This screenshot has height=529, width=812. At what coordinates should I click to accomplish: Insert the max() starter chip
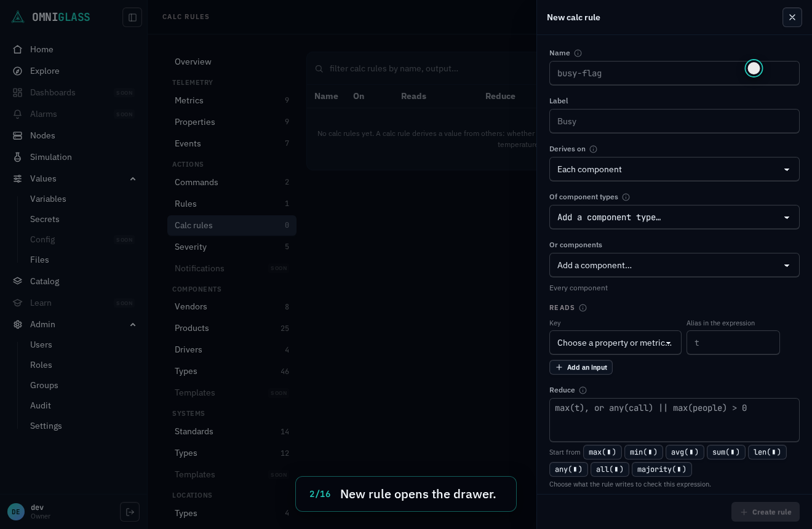602,452
